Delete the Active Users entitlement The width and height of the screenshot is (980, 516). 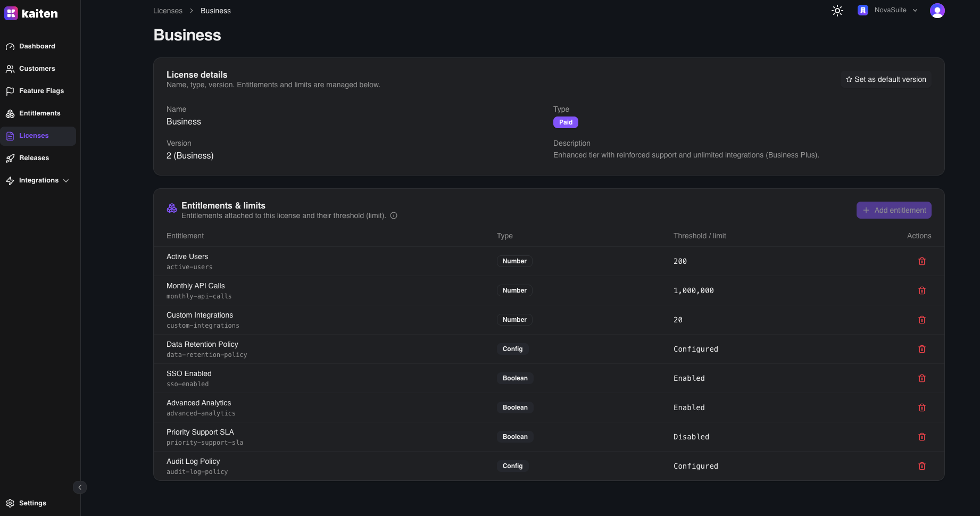click(921, 261)
